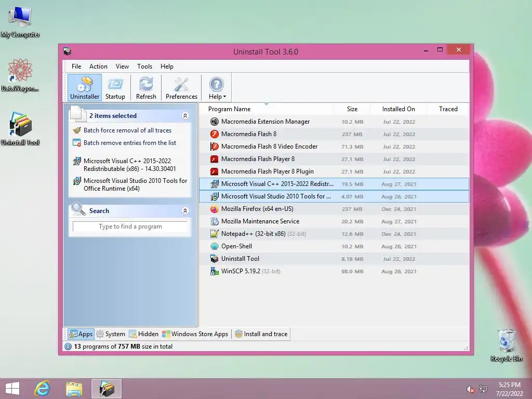Open the DataWagon desktop shortcut
This screenshot has height=399, width=532.
(x=20, y=75)
